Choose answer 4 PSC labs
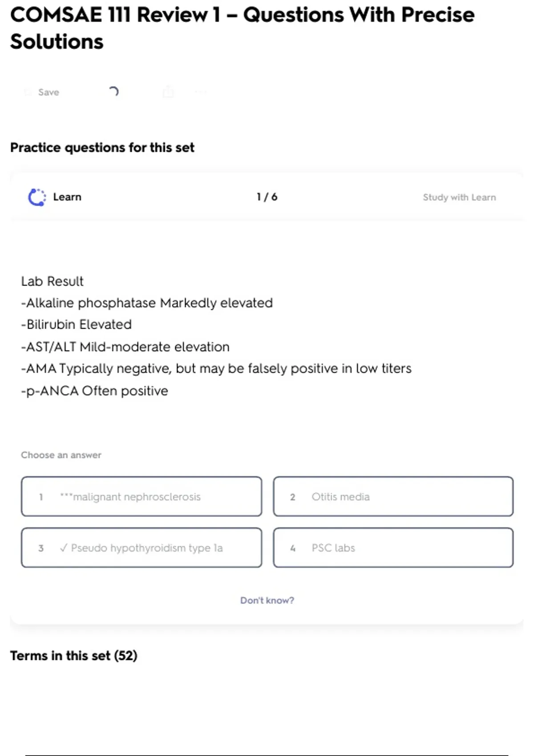The image size is (534, 756). (393, 548)
